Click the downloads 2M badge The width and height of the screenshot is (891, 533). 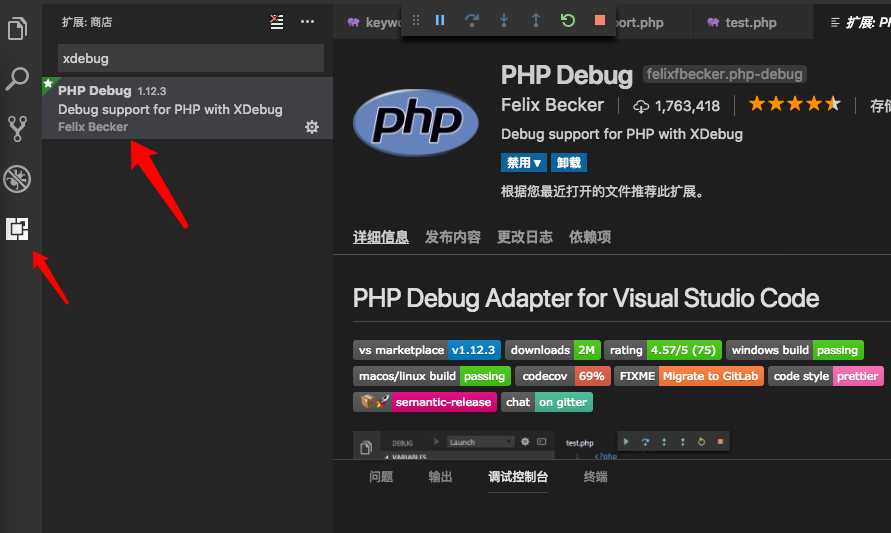(x=552, y=350)
